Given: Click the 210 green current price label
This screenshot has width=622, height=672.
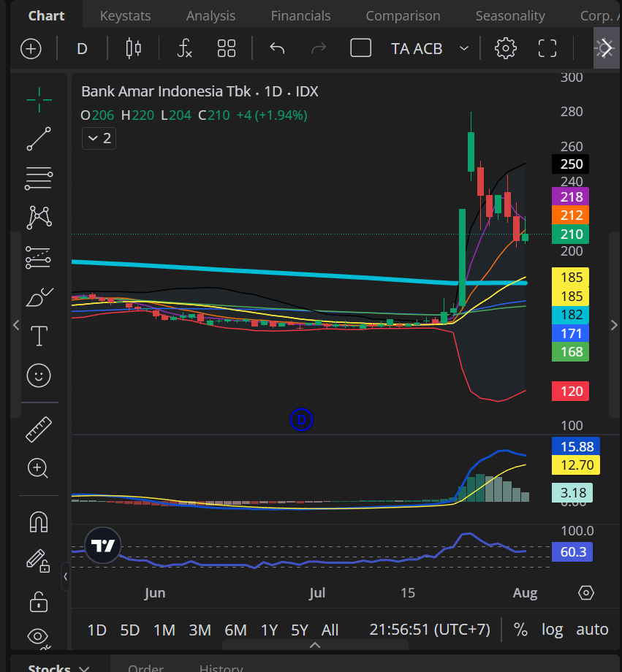Looking at the screenshot, I should pyautogui.click(x=570, y=234).
